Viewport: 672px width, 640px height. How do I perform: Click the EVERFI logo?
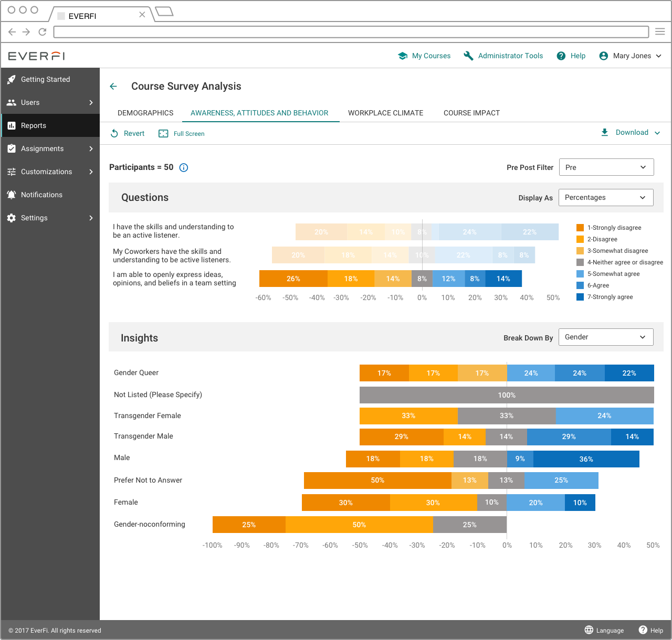point(36,56)
